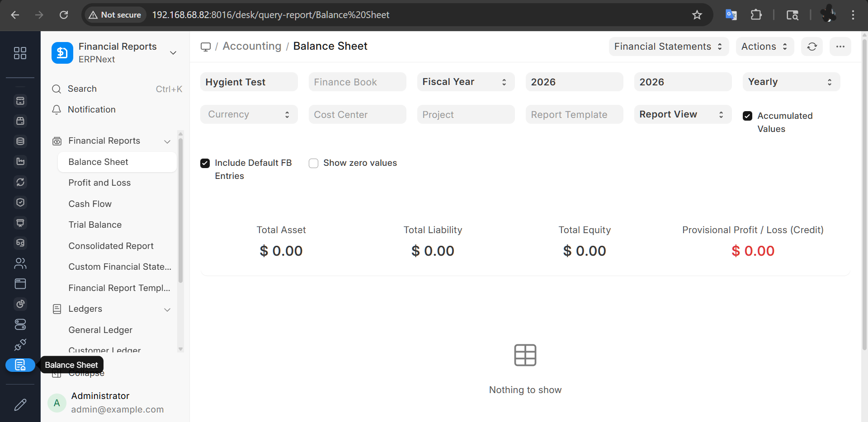Open the Actions button menu

pos(764,47)
